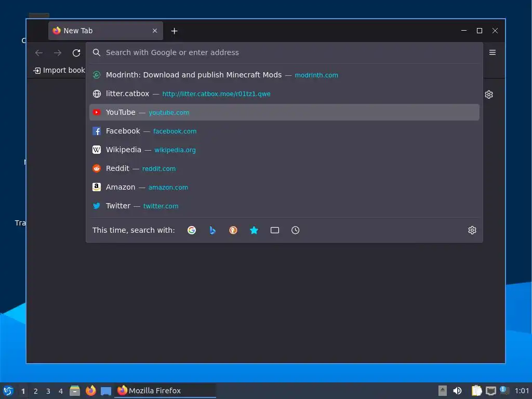
Task: Click the Reddit favicon
Action: click(97, 168)
